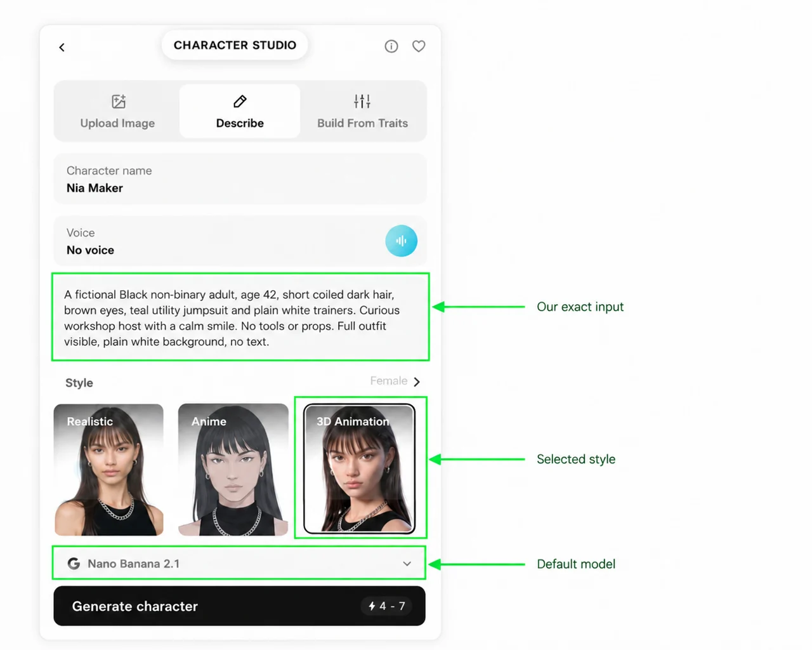Favorite with the heart icon
812x650 pixels.
tap(419, 46)
